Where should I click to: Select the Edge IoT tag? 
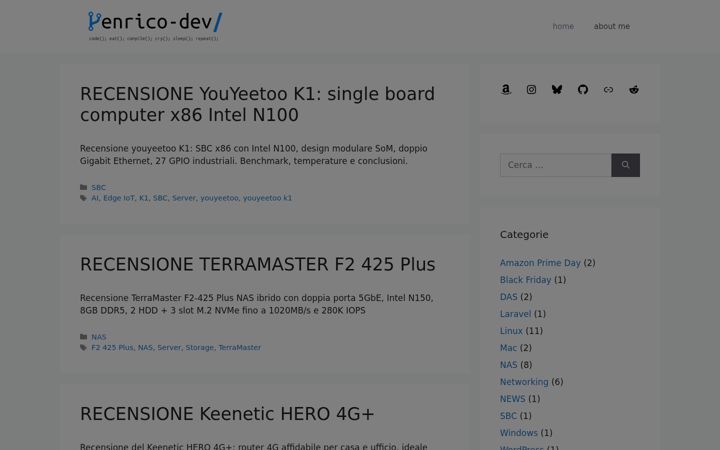[x=118, y=198]
